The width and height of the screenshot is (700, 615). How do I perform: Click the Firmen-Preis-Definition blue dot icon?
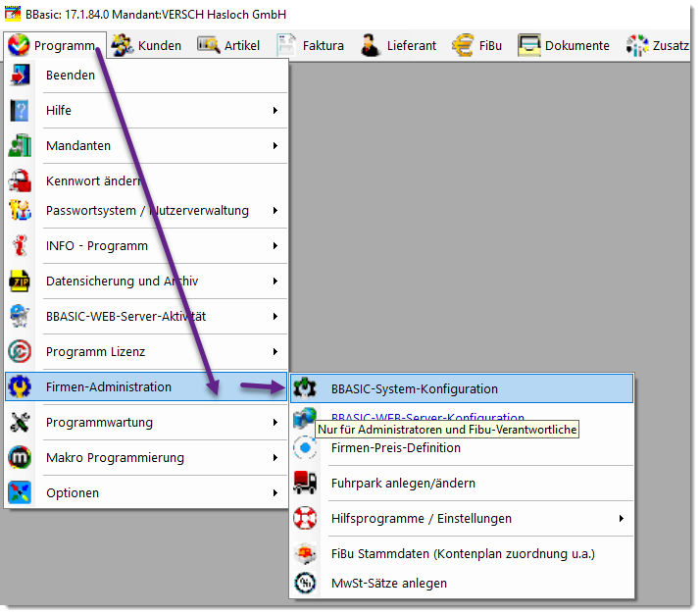305,447
